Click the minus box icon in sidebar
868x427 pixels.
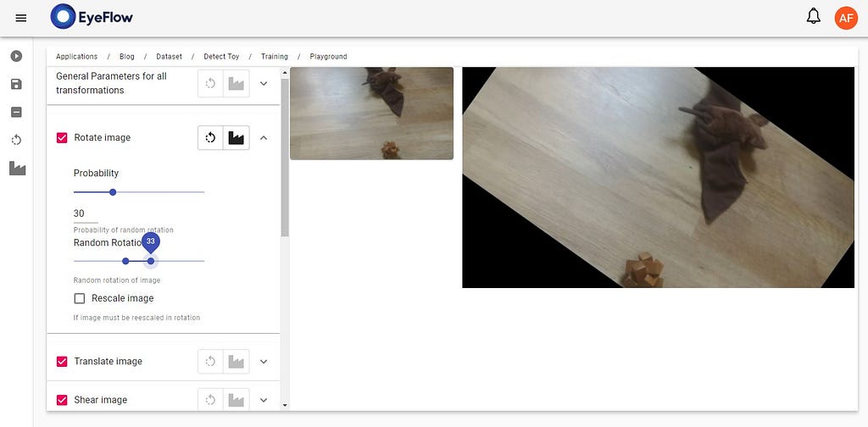[x=17, y=113]
